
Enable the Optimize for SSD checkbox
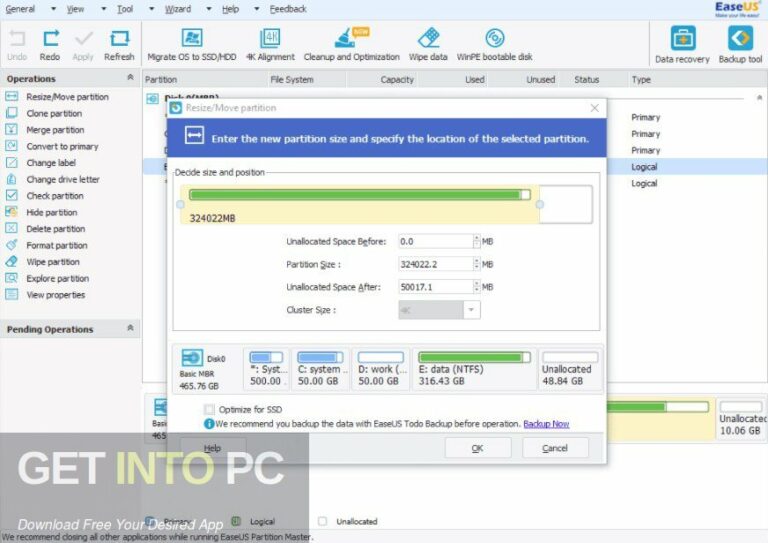tap(210, 409)
